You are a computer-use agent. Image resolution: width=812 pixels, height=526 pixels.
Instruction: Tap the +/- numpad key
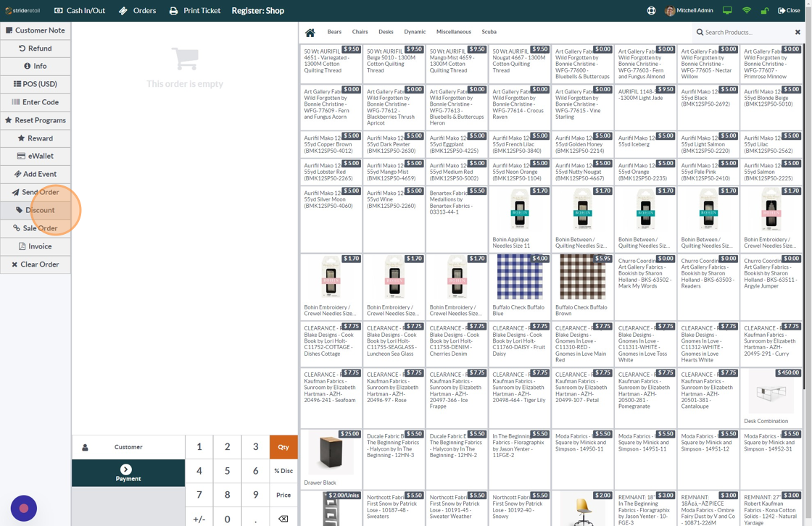[x=199, y=518]
